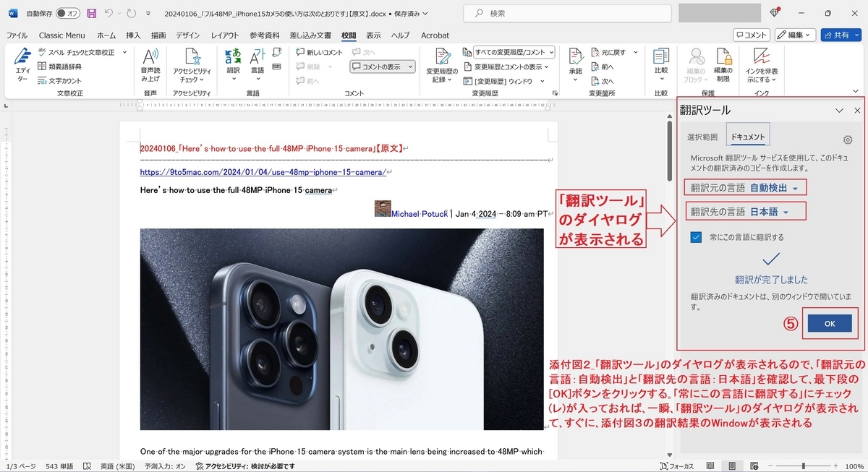Open Restrict Editing (編集の制限)
868x472 pixels.
tap(723, 66)
